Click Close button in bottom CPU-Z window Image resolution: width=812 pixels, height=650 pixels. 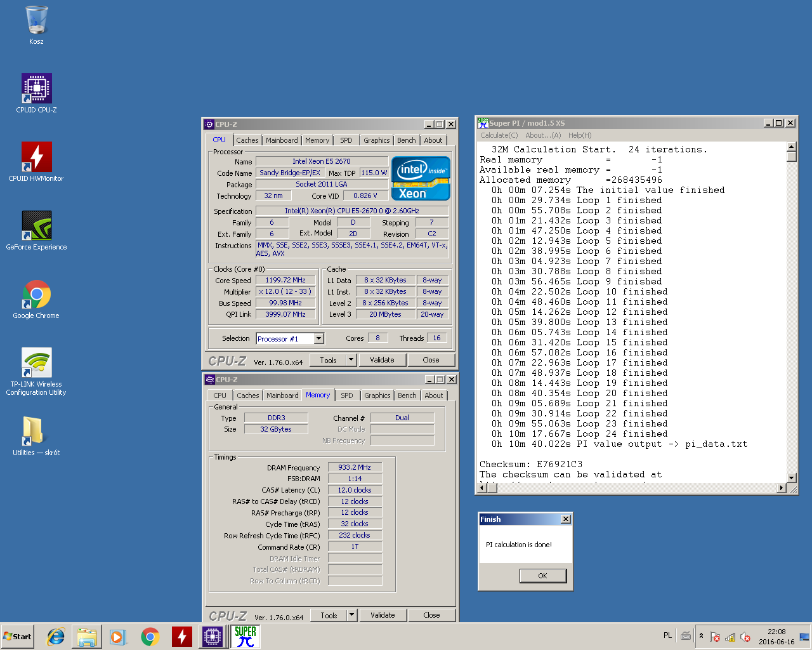431,615
